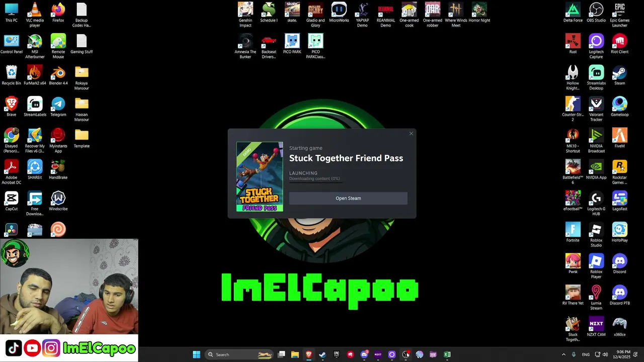
Task: Select the Delta Force desktop icon
Action: coord(573,13)
